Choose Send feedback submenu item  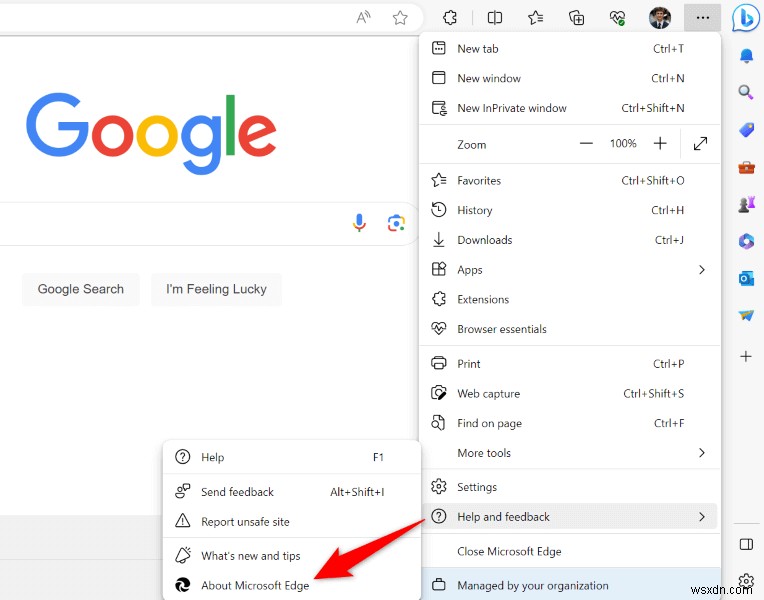[x=291, y=492]
